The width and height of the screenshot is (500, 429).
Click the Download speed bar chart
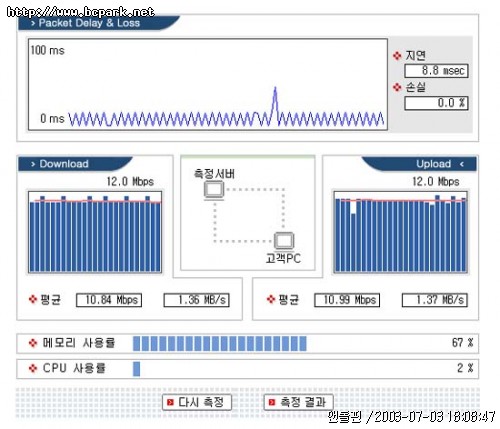coord(95,232)
